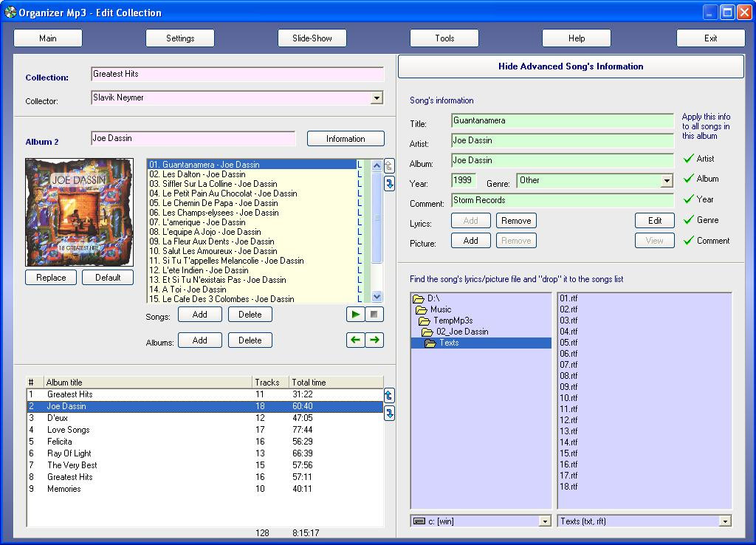Delete an album with the Albums Delete button
Screen dimensions: 756x545
click(x=250, y=340)
